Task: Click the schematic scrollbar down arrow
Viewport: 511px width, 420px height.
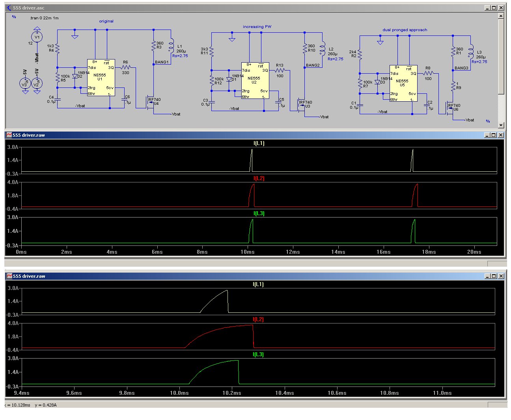Action: 501,125
